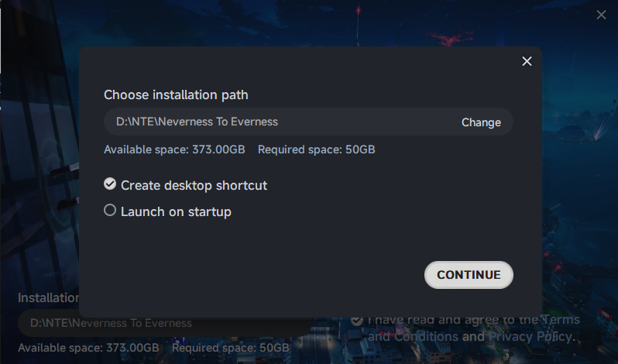Click the Create desktop shortcut label
Image resolution: width=618 pixels, height=364 pixels.
[194, 185]
